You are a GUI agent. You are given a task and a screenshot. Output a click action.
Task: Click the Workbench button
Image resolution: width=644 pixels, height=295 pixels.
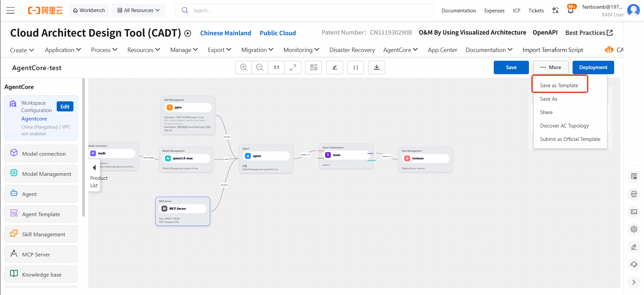[x=89, y=10]
